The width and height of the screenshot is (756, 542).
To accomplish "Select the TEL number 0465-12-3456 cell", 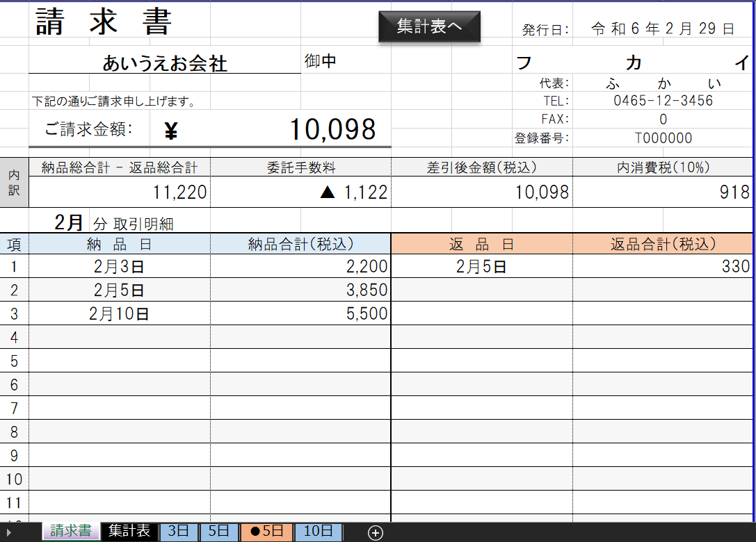I will pos(663,101).
